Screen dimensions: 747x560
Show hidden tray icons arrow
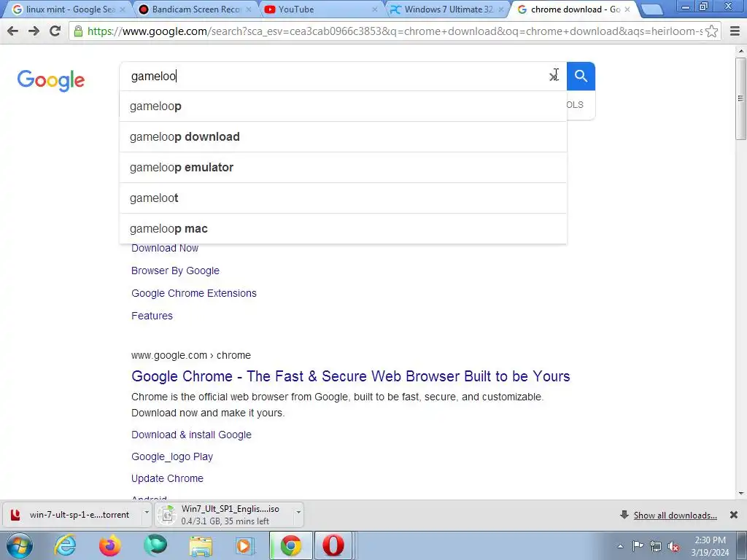(620, 547)
